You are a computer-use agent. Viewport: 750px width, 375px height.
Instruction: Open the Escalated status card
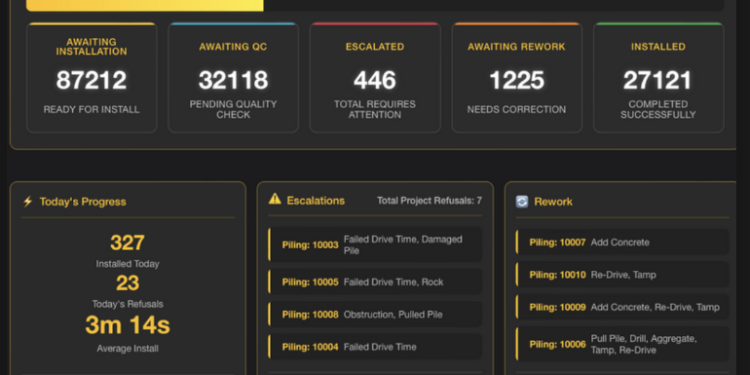[x=375, y=77]
